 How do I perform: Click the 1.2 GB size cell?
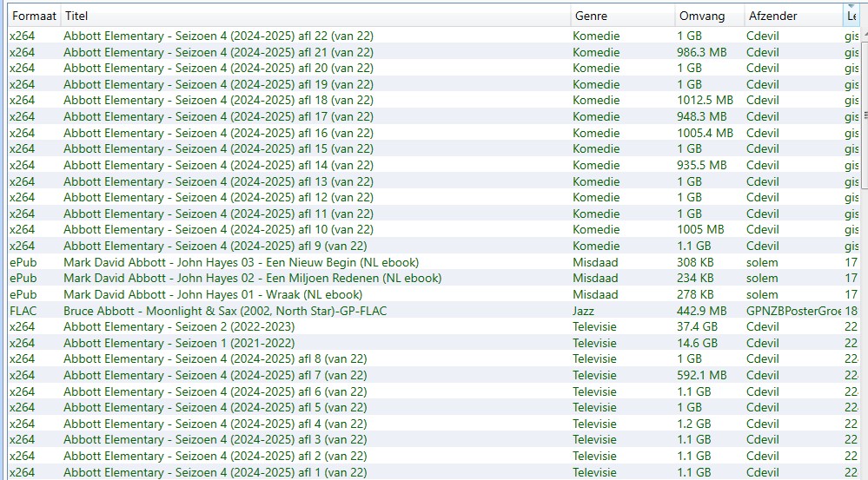(x=693, y=424)
